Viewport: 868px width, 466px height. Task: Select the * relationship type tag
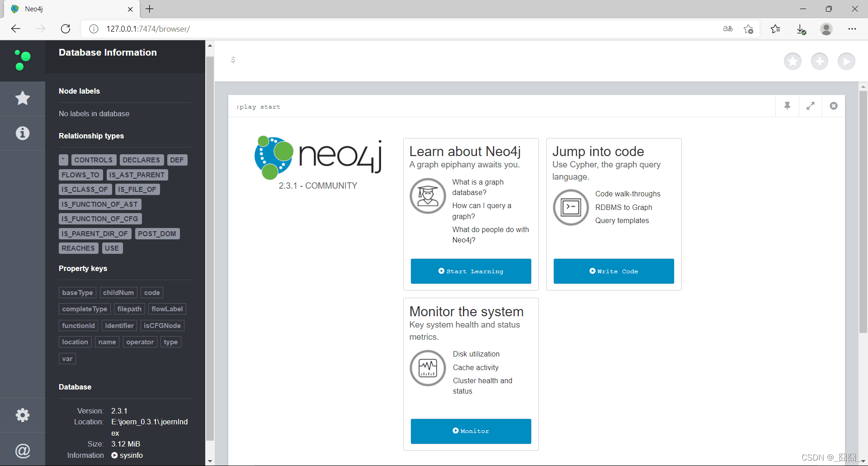point(63,160)
